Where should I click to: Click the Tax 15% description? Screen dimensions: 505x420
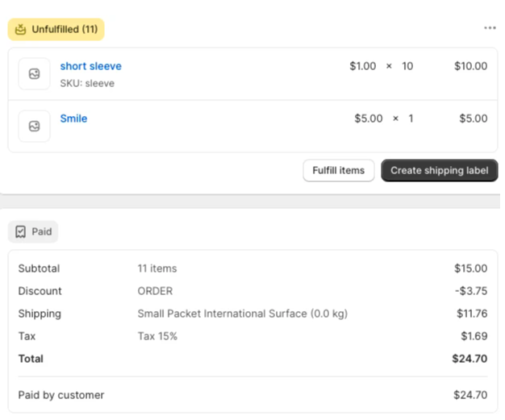157,336
